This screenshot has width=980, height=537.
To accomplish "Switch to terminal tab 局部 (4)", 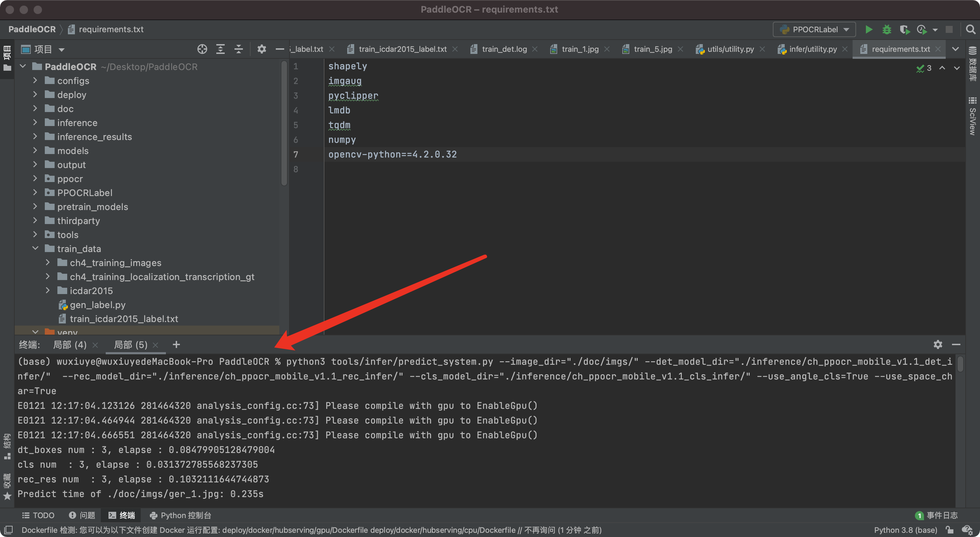I will (70, 345).
